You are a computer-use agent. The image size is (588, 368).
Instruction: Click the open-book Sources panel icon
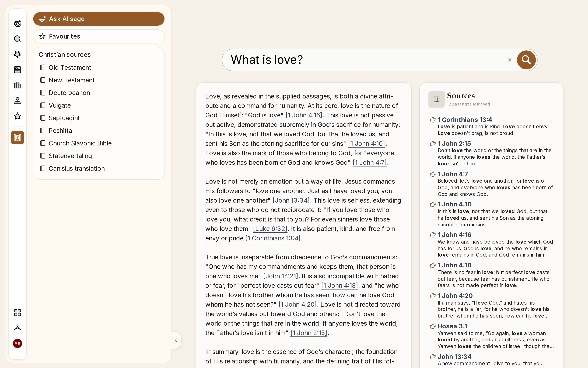[437, 99]
